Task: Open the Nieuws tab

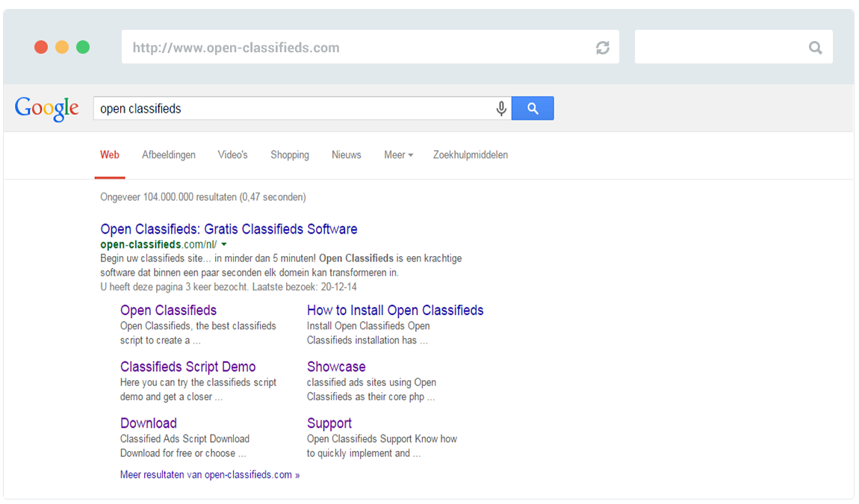Action: click(347, 155)
